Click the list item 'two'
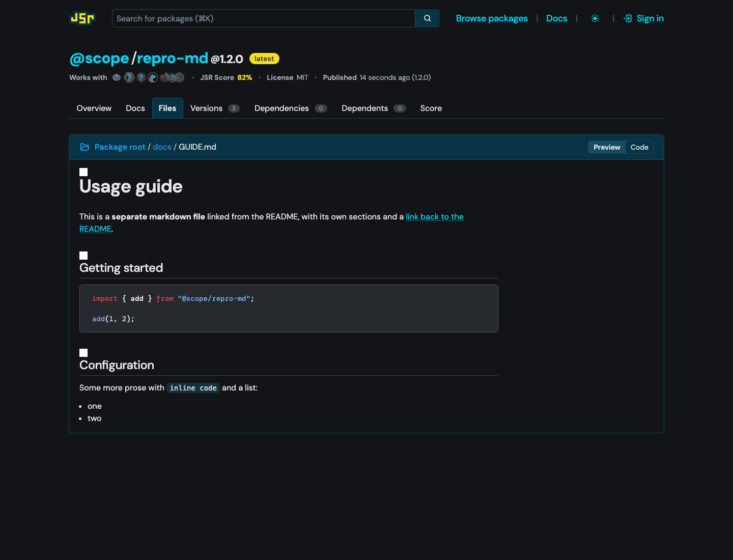Image resolution: width=733 pixels, height=560 pixels. tap(95, 418)
